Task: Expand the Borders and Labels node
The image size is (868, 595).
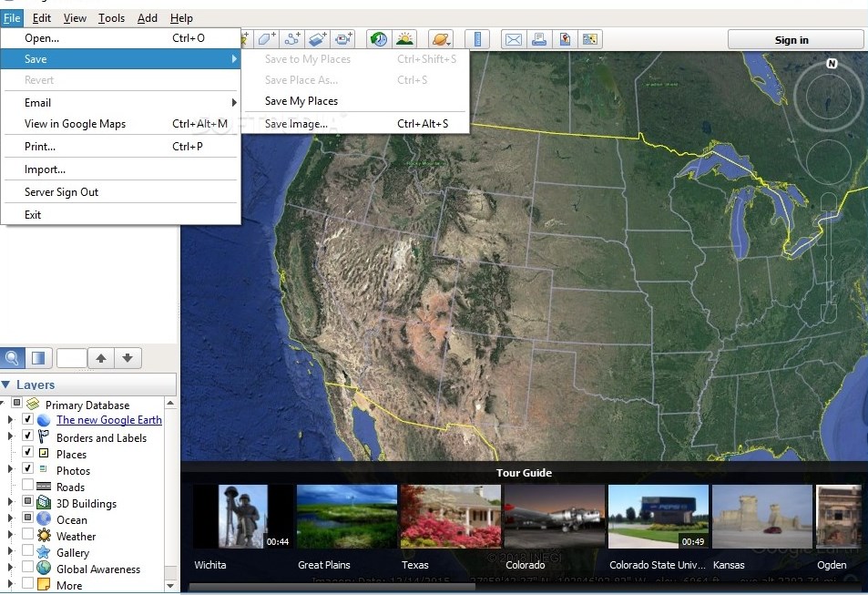Action: point(10,436)
